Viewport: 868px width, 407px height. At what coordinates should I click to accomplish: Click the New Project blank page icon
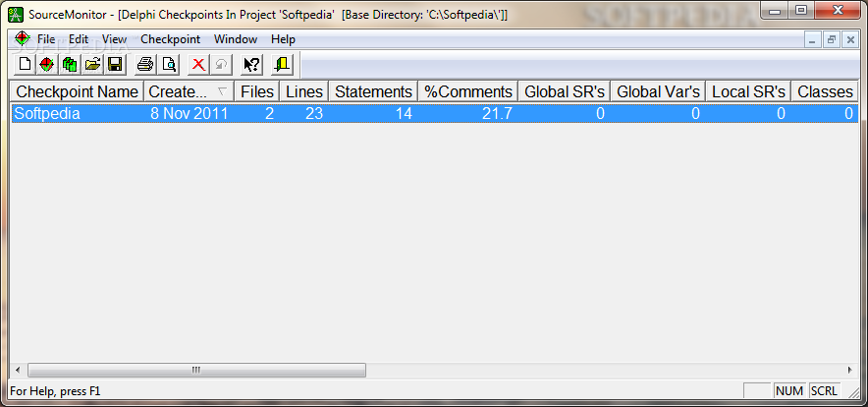[25, 64]
